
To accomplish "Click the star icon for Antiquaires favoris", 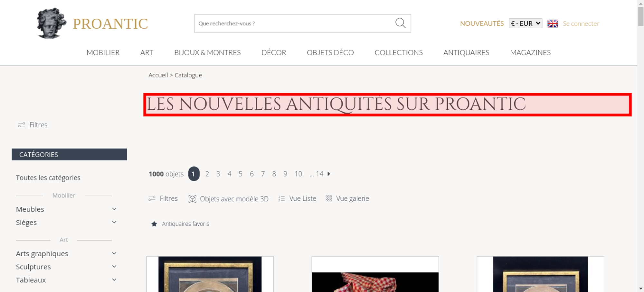I will click(x=154, y=224).
